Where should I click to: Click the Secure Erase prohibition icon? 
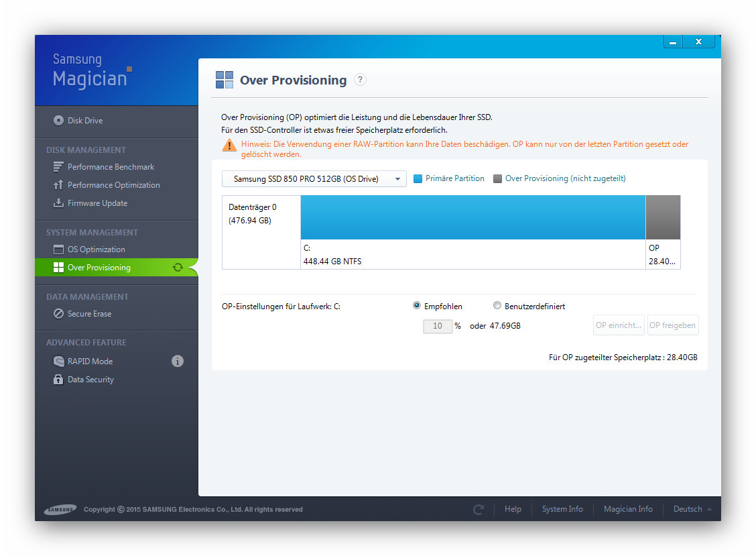click(x=58, y=314)
